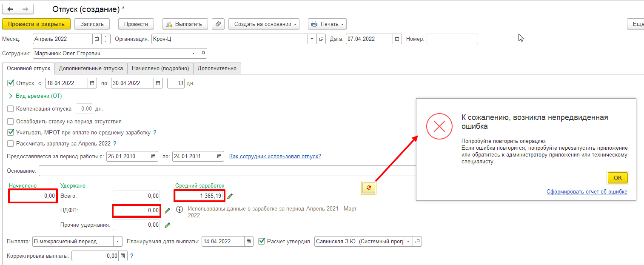Screen dimensions: 644x265
Task: Expand the Вид времени (ОТ) section
Action: pos(11,96)
